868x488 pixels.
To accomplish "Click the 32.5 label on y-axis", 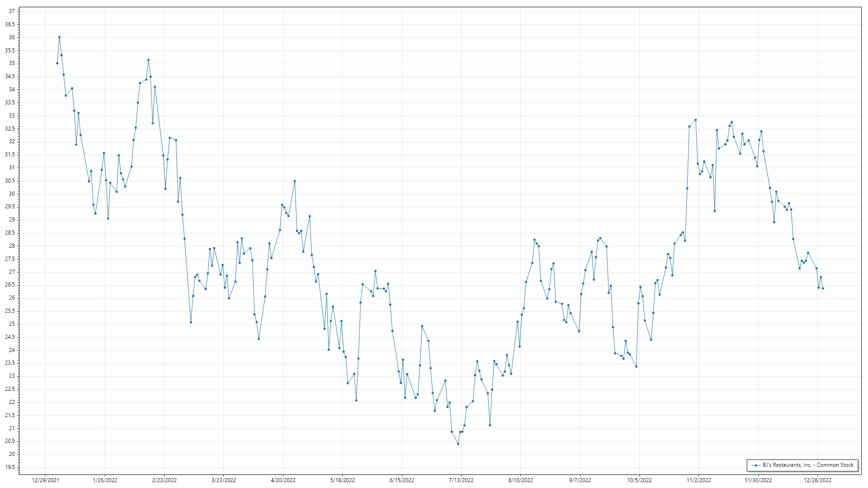I will [10, 129].
